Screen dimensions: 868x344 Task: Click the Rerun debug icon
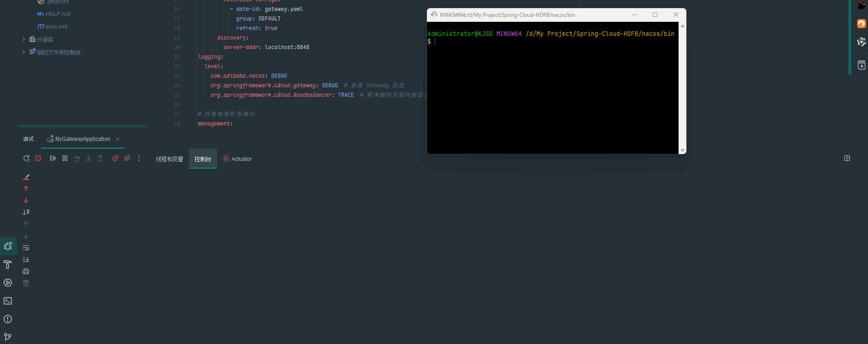26,159
